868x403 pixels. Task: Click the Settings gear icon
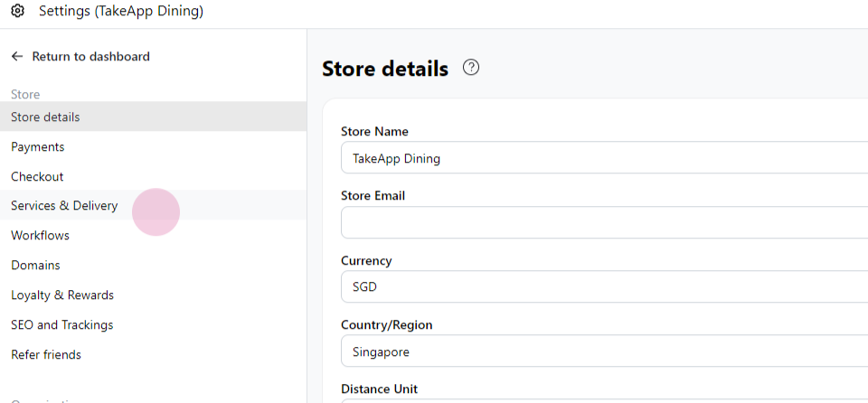tap(18, 11)
